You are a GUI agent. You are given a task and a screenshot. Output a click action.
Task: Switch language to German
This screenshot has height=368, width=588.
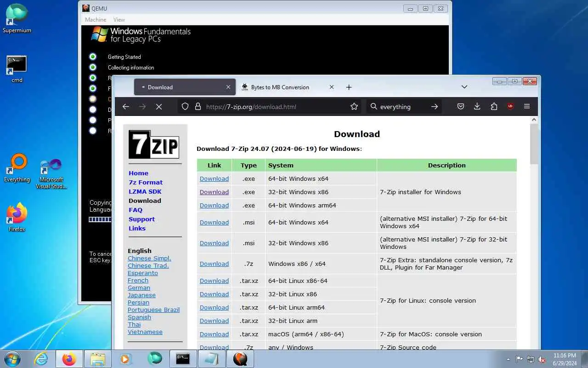tap(139, 287)
